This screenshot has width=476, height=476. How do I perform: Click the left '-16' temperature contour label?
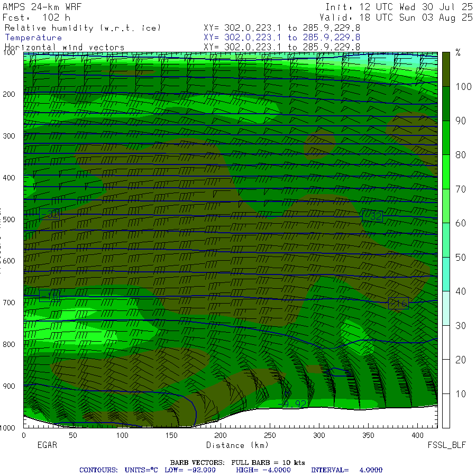coord(50,296)
